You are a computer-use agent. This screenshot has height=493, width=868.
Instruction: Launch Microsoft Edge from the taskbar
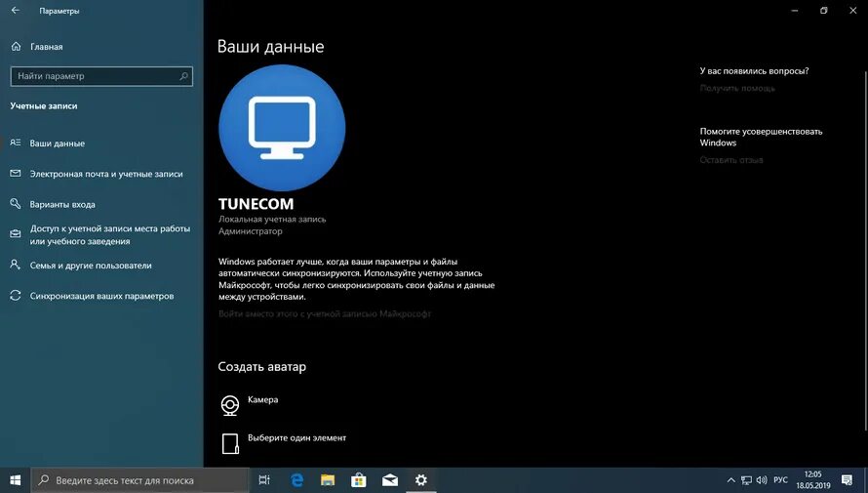(x=296, y=479)
